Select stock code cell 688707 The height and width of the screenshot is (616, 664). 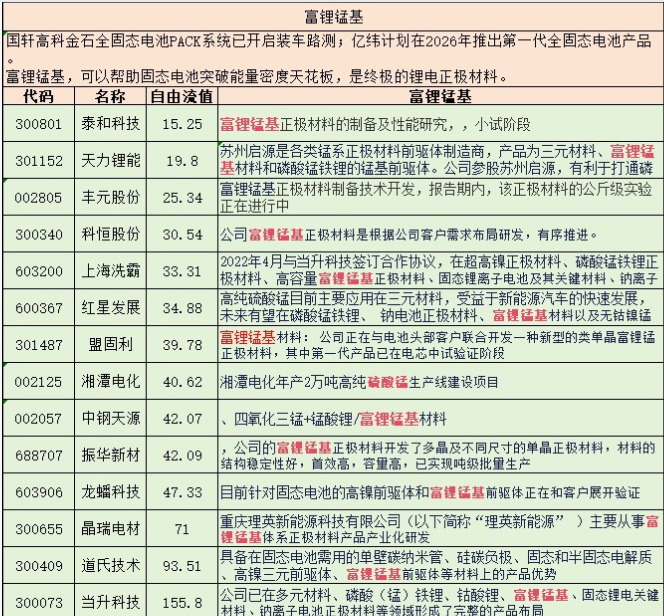(x=39, y=455)
